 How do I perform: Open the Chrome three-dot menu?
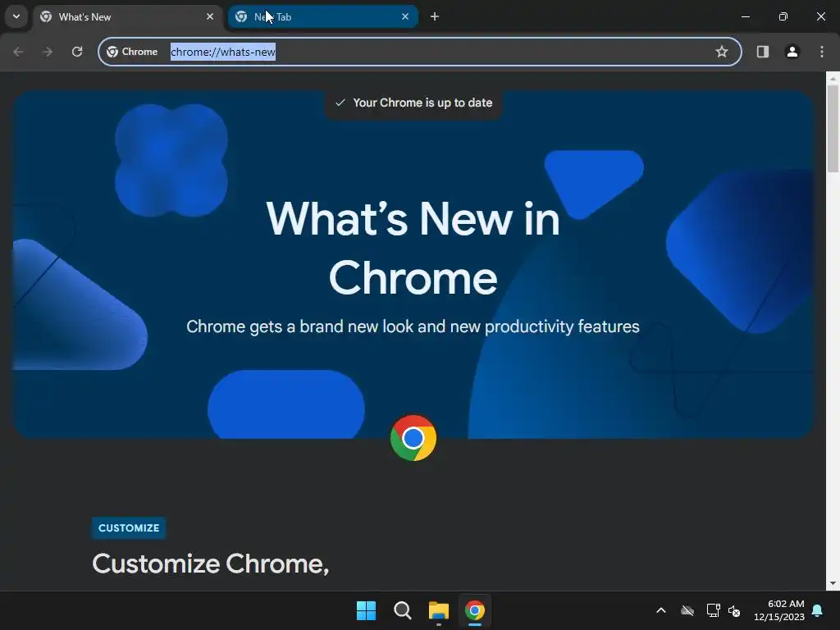pyautogui.click(x=822, y=52)
